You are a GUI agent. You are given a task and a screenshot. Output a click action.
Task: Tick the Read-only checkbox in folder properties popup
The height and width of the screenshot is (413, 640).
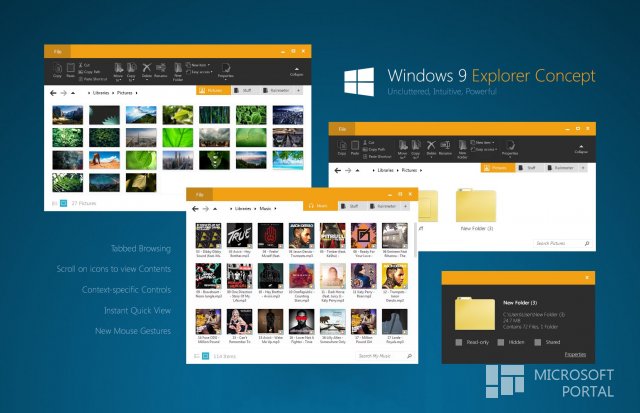pyautogui.click(x=459, y=342)
